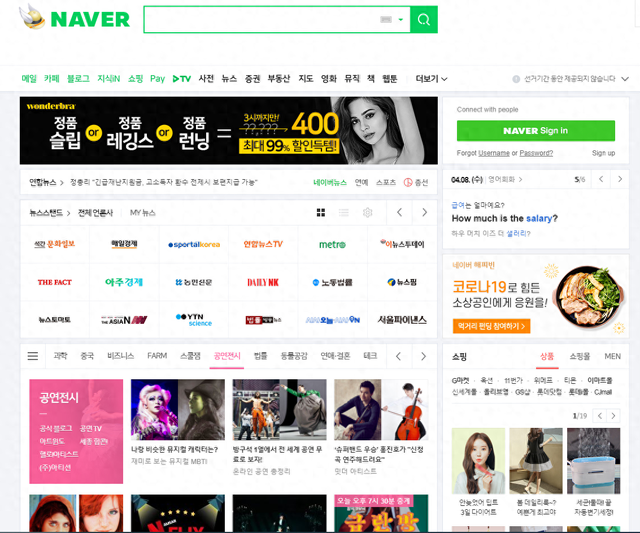Open the 연합뉴스 headline link
The width and height of the screenshot is (640, 533).
pos(164,182)
